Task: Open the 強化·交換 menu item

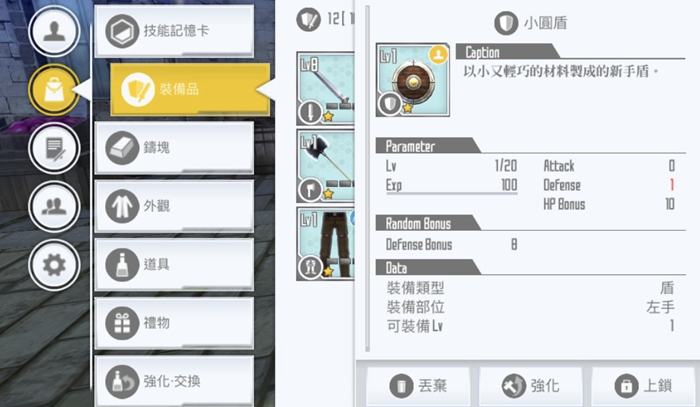Action: tap(175, 381)
